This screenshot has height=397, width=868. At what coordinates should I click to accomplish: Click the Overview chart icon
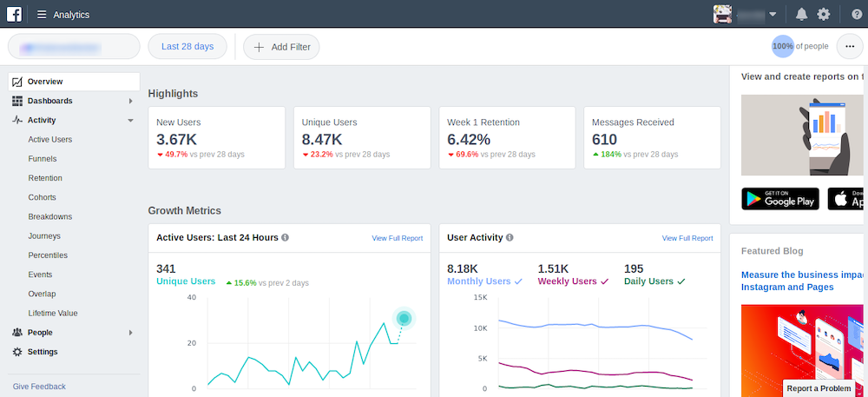pyautogui.click(x=17, y=82)
